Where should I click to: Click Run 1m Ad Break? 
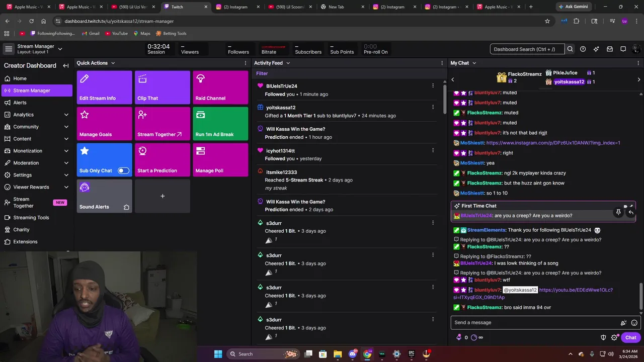click(220, 124)
